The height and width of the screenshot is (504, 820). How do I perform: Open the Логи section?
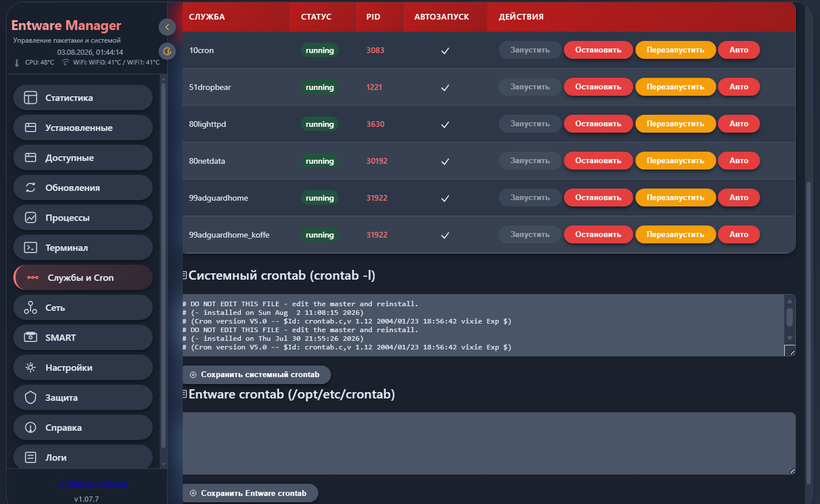[x=83, y=457]
